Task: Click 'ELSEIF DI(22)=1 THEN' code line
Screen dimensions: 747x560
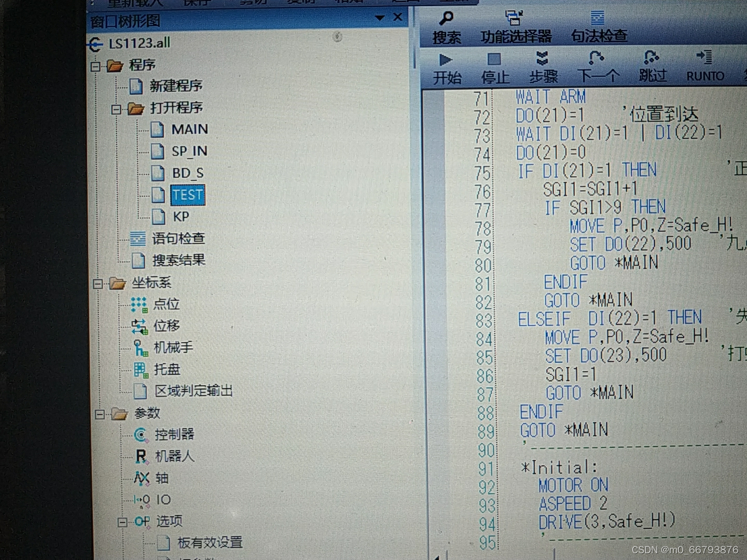Action: pyautogui.click(x=610, y=318)
